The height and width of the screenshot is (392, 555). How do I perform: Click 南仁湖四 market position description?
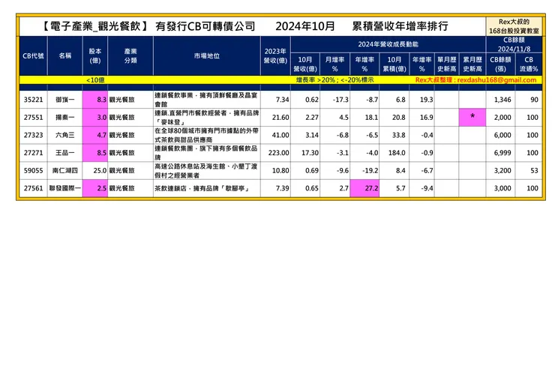pos(207,171)
